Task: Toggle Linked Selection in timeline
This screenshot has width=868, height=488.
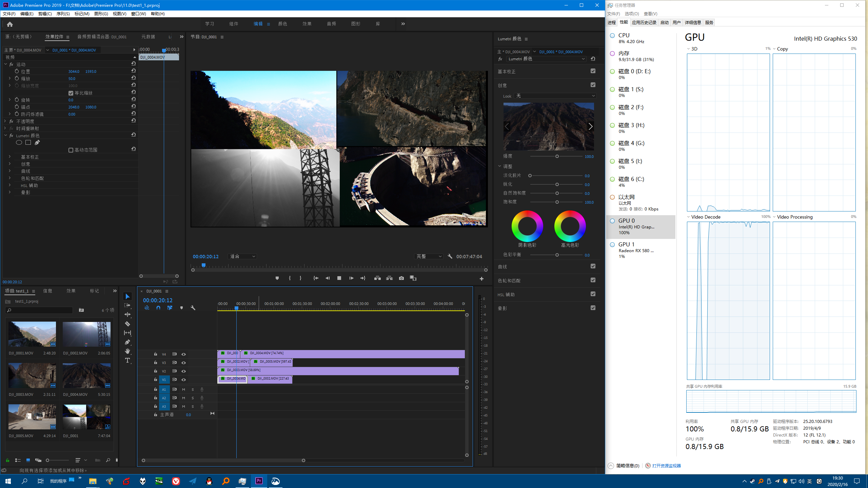Action: point(170,308)
